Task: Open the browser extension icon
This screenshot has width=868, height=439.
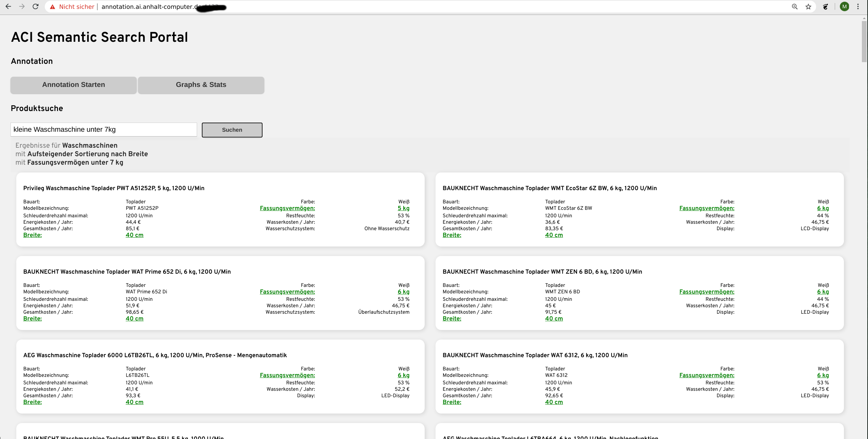Action: click(826, 6)
